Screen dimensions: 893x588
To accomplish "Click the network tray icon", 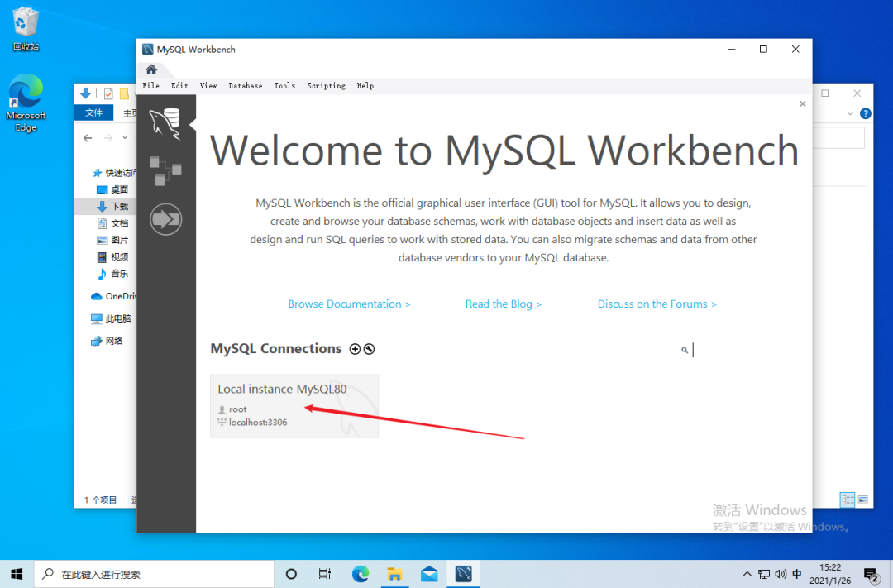I will click(764, 574).
